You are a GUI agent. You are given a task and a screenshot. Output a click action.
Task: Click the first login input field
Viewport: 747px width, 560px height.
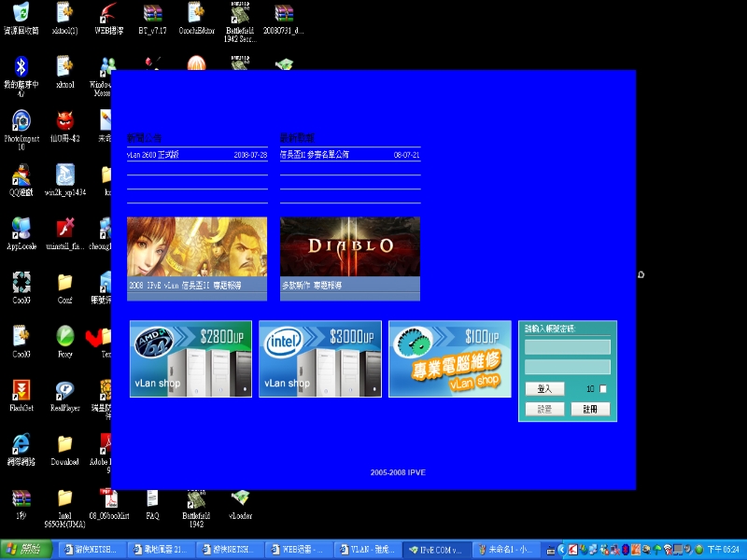pyautogui.click(x=567, y=347)
